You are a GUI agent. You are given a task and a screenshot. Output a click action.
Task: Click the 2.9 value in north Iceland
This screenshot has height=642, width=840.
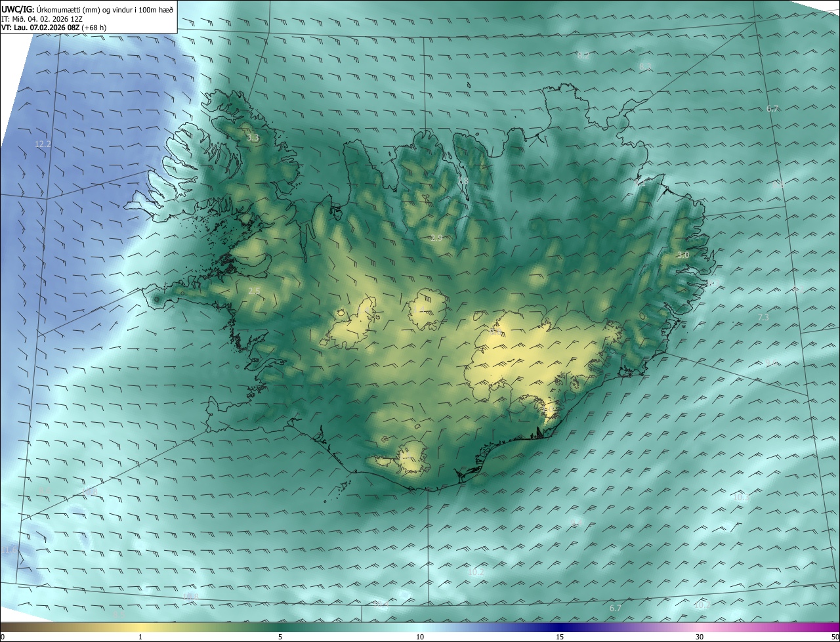pyautogui.click(x=436, y=238)
